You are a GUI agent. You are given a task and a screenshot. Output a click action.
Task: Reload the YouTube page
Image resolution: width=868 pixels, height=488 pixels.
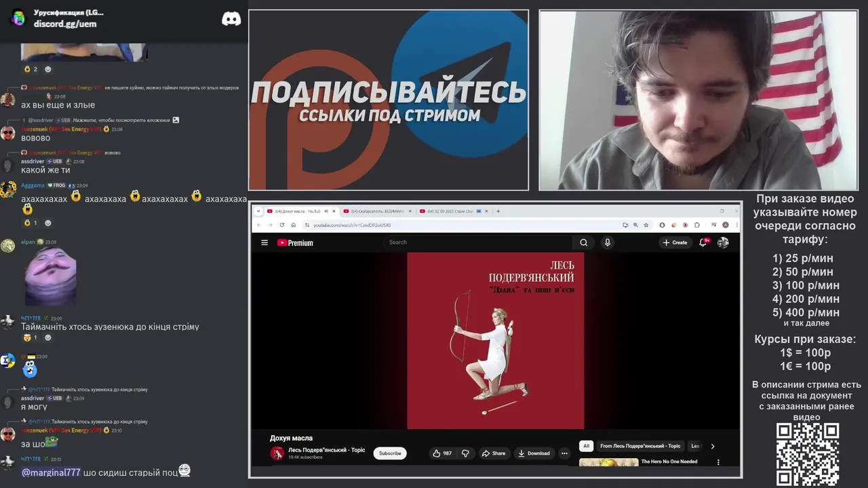pos(282,225)
